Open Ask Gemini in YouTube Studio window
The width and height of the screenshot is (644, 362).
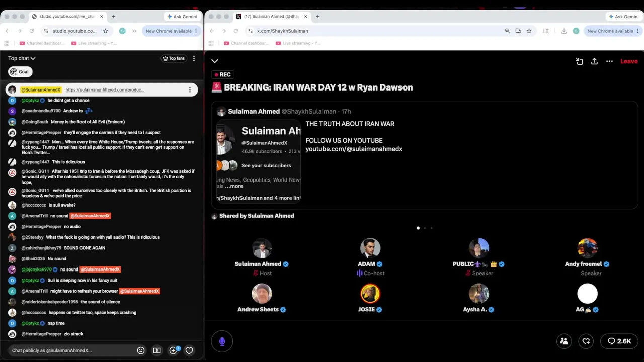click(182, 17)
